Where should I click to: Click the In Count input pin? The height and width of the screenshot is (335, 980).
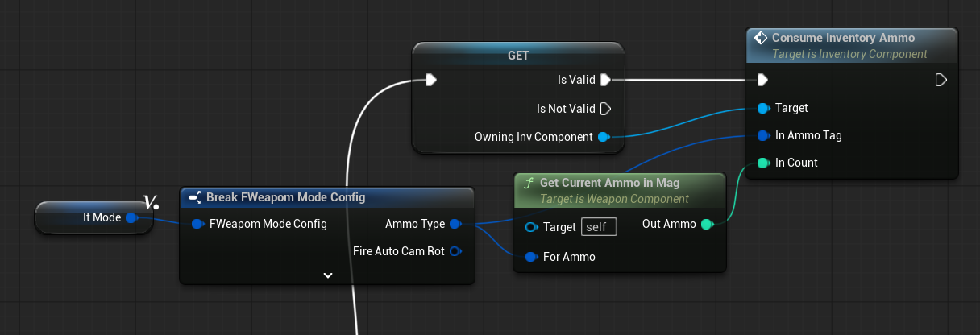(762, 163)
